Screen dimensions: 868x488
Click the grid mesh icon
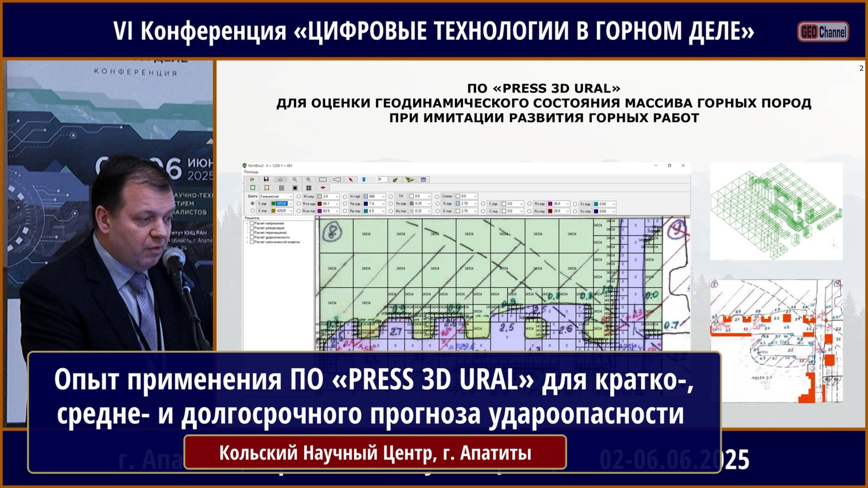pyautogui.click(x=282, y=188)
